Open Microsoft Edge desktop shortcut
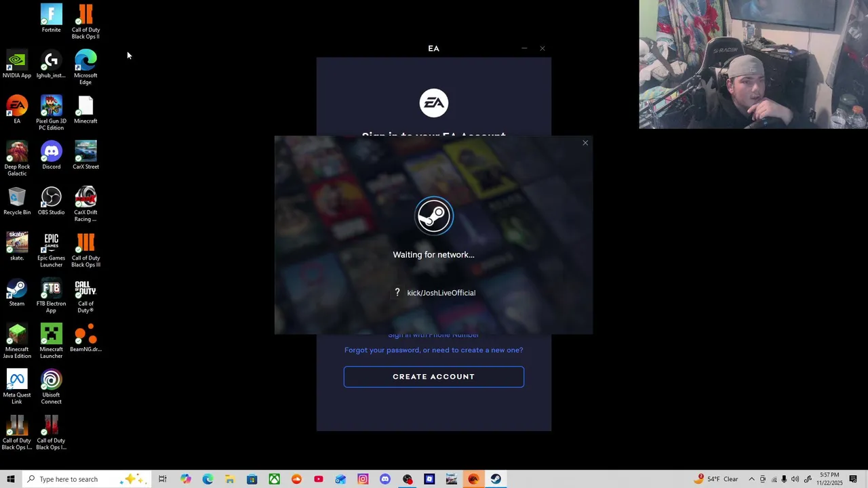 click(x=85, y=67)
